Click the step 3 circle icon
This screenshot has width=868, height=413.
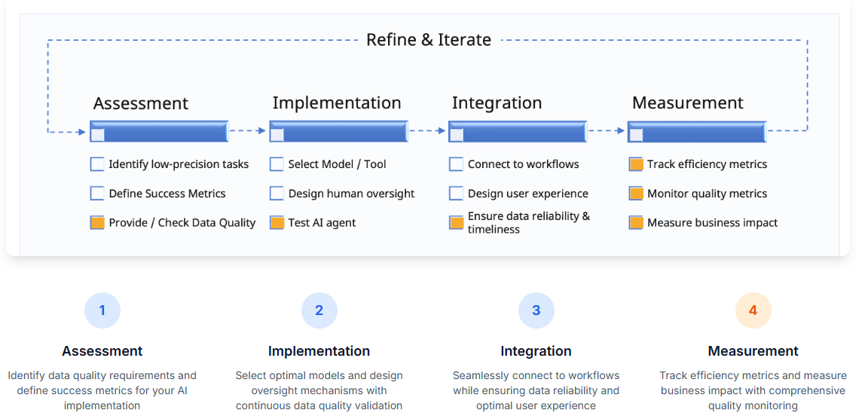pyautogui.click(x=536, y=311)
